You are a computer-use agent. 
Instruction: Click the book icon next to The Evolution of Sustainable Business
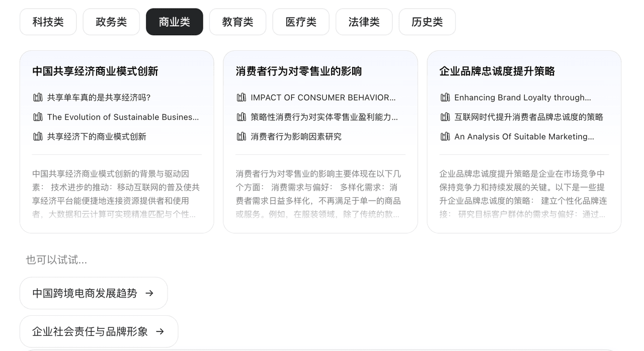[x=38, y=117]
